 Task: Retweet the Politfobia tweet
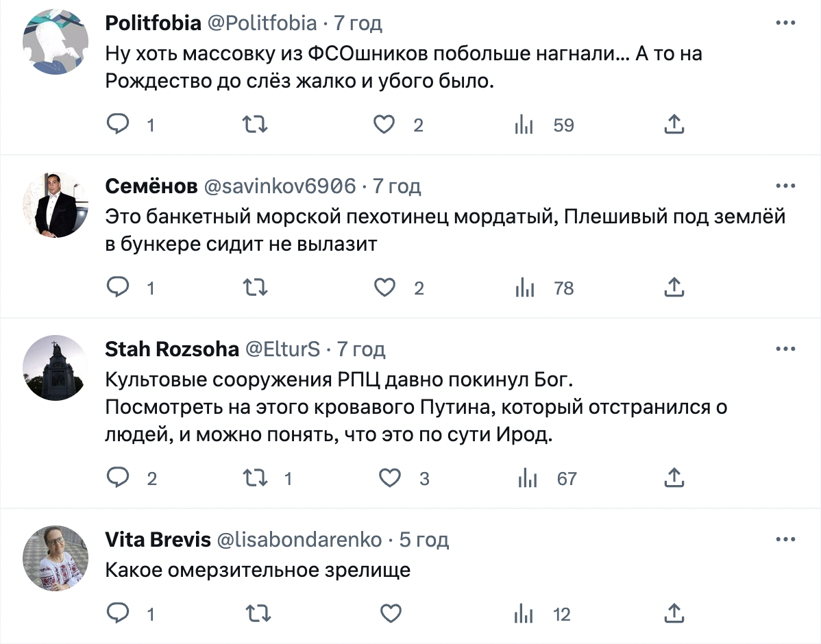(x=256, y=125)
